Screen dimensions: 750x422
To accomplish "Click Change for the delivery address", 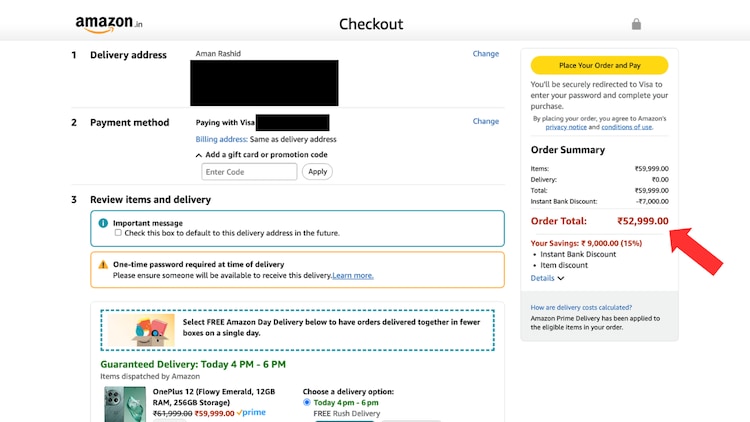I will click(486, 54).
